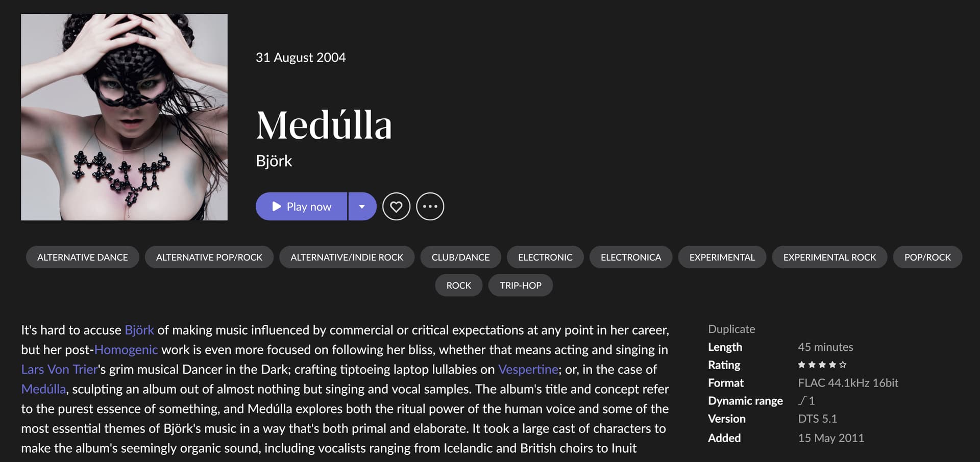Open the Björk link in the review text
Screen dimensions: 980x462
[x=139, y=330]
